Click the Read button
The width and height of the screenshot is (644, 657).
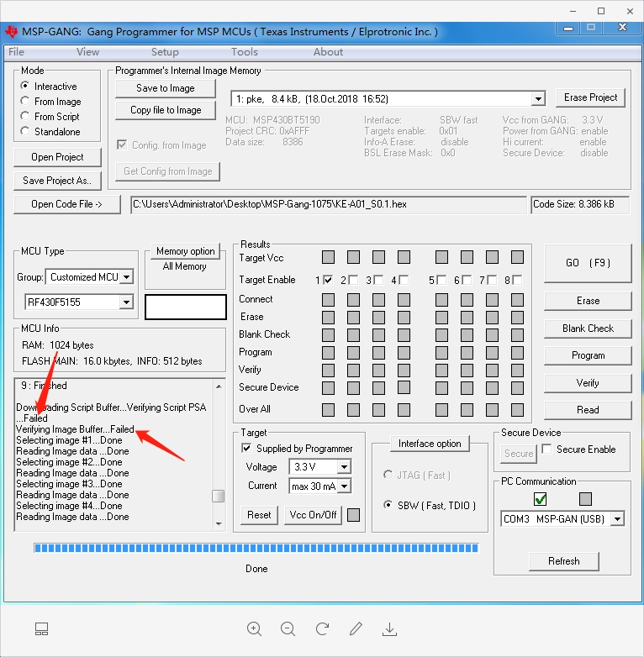point(588,410)
